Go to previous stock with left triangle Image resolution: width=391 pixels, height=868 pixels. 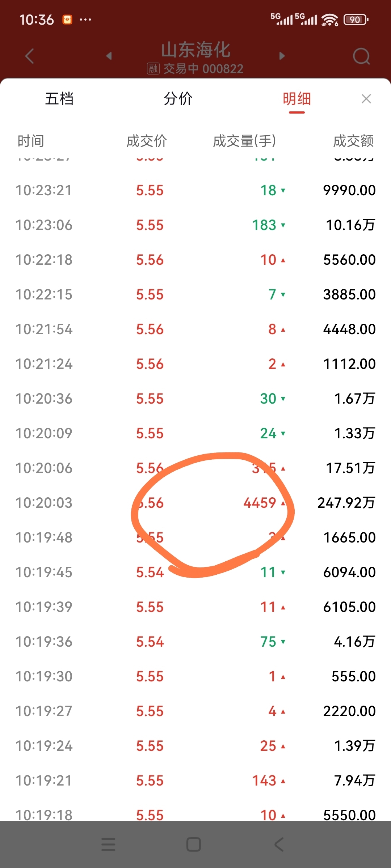click(x=109, y=56)
